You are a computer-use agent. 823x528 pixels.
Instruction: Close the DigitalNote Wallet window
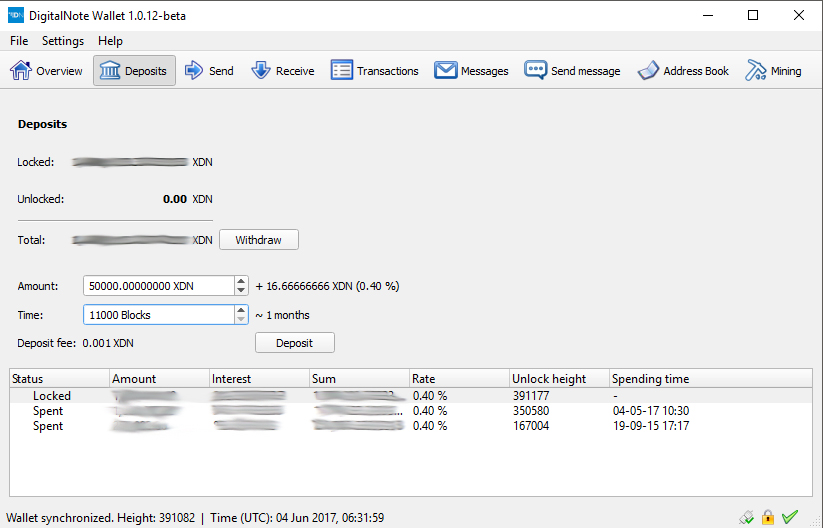pyautogui.click(x=799, y=15)
